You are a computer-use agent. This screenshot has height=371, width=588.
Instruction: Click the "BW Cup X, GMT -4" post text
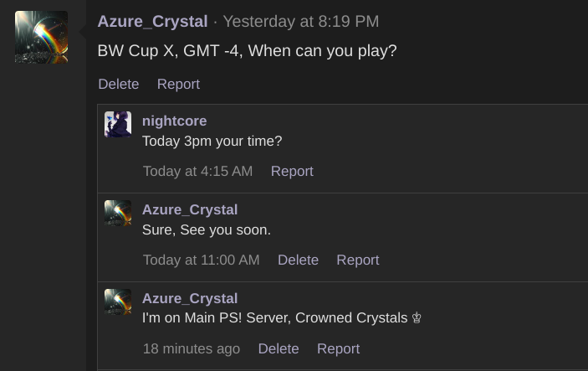[x=247, y=51]
